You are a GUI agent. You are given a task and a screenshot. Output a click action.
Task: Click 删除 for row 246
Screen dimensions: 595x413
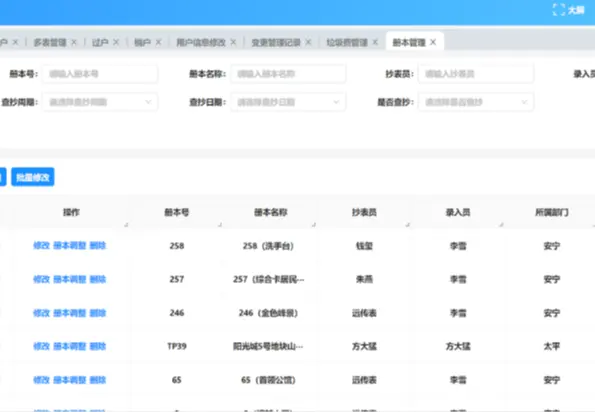point(98,313)
